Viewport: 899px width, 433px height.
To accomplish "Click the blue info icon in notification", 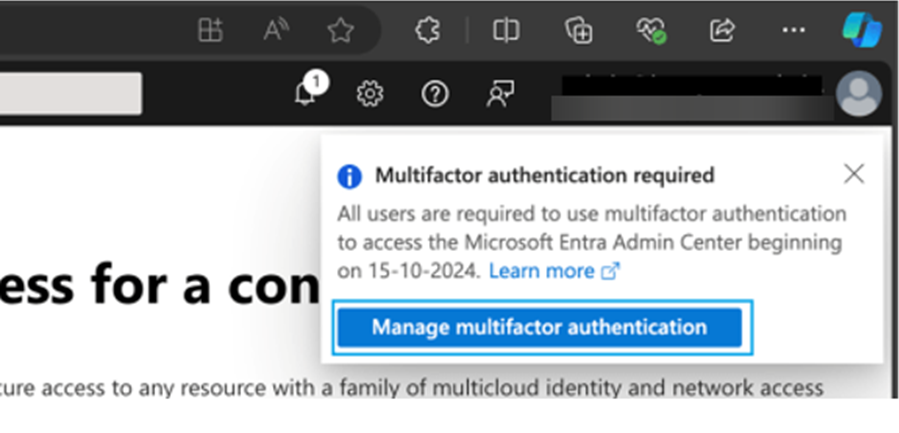I will [348, 177].
